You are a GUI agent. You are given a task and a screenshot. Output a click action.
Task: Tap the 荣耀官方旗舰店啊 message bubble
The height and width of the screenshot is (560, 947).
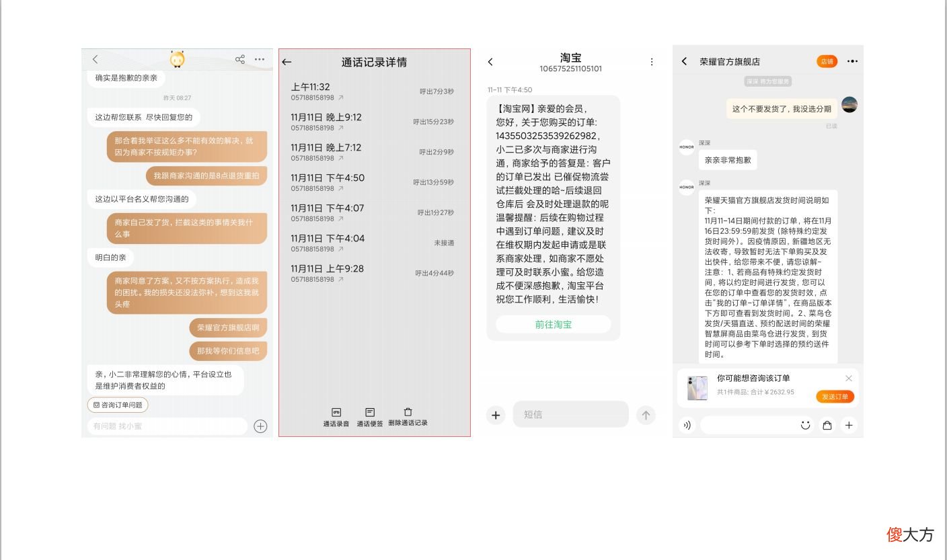coord(228,327)
